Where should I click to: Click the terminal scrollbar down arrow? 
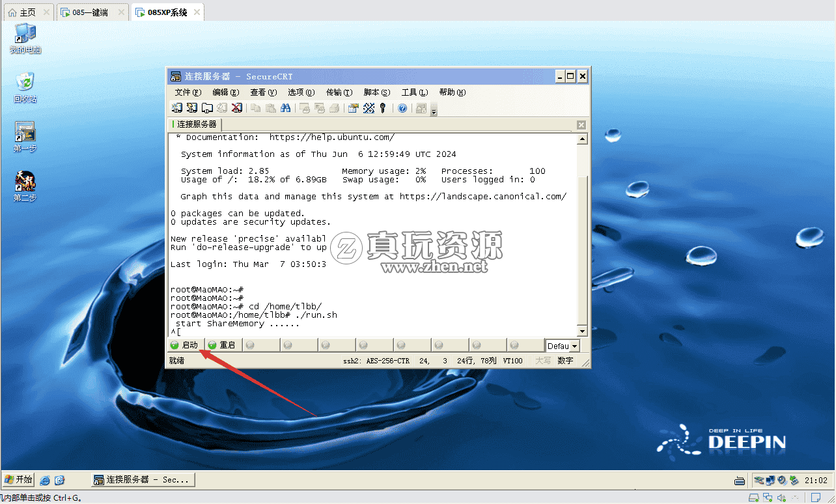pos(582,331)
